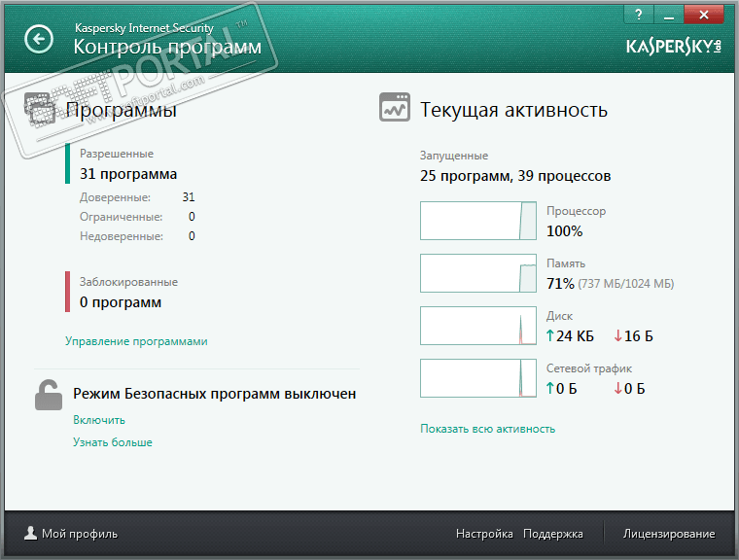Click the disk download value '16 Б'
Image resolution: width=739 pixels, height=560 pixels.
(x=639, y=336)
